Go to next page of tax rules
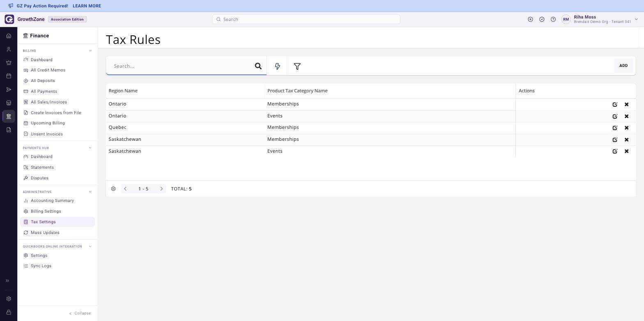The height and width of the screenshot is (321, 644). pos(161,189)
